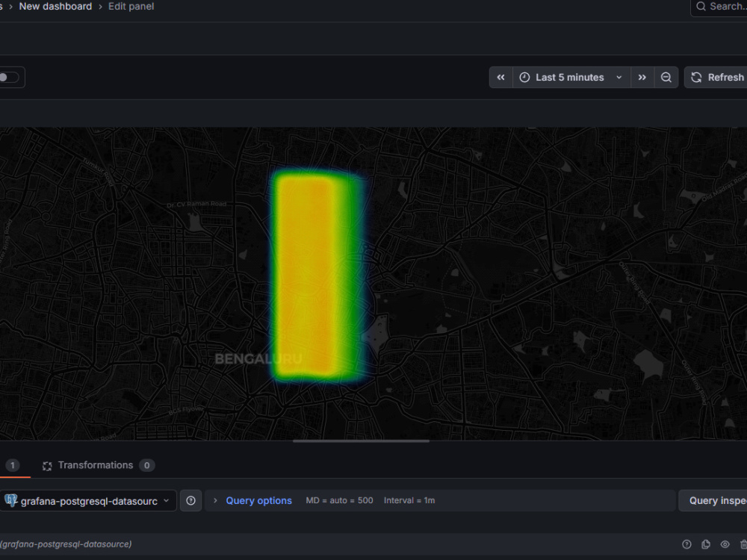Image resolution: width=747 pixels, height=560 pixels.
Task: Click the MD = auto = 500 text
Action: (339, 501)
